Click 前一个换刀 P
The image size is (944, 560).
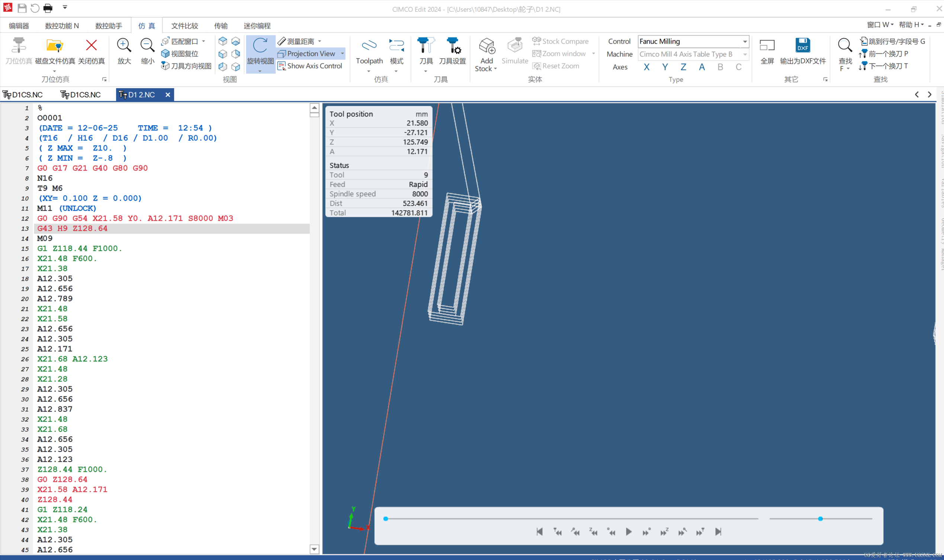click(x=884, y=54)
